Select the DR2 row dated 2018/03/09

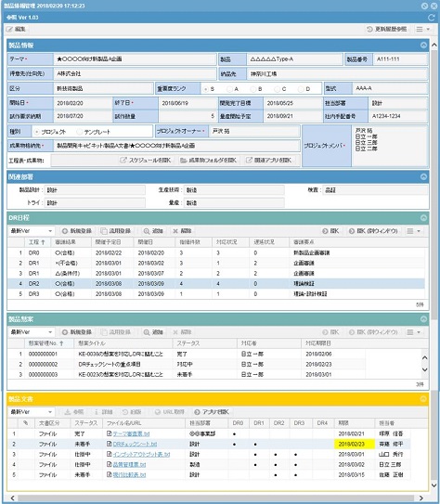click(x=216, y=283)
